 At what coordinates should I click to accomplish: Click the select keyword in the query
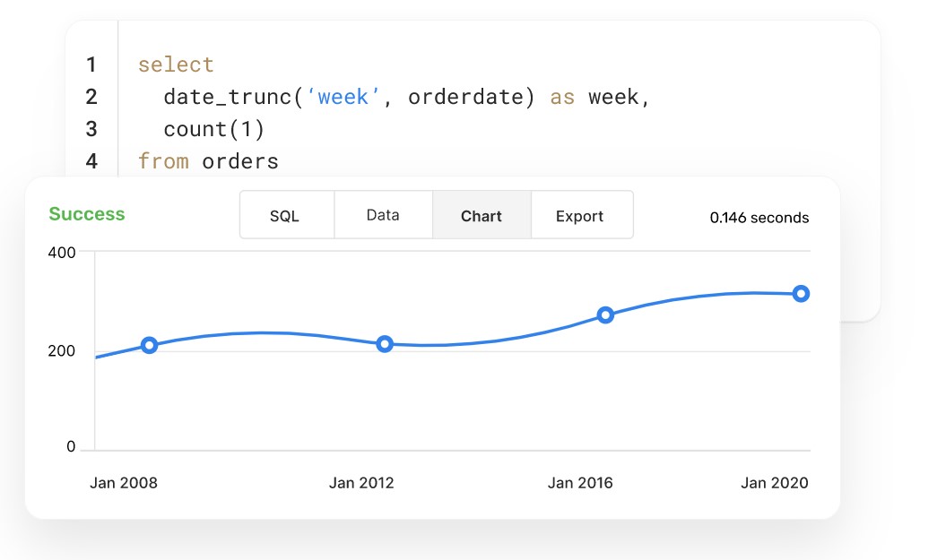click(176, 65)
